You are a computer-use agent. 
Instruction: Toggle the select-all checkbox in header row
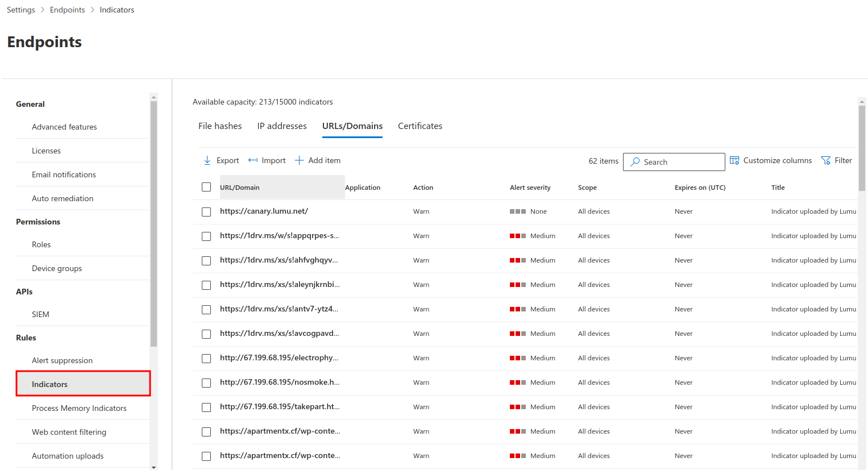tap(206, 187)
